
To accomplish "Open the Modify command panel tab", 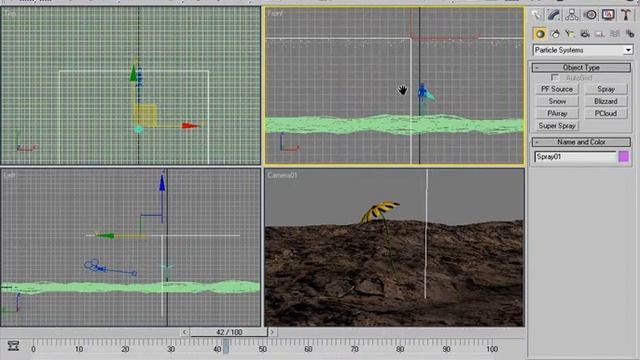I will (x=554, y=15).
